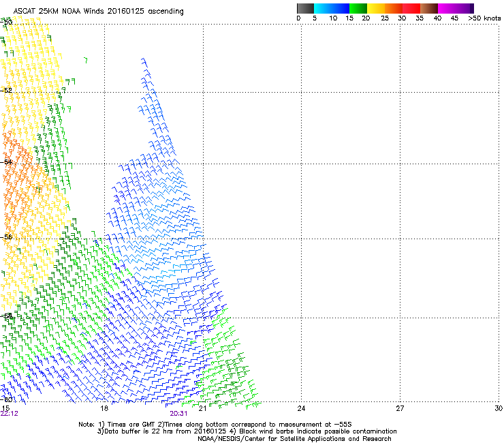
Task: Click the green 15-20 knots color segment
Action: click(358, 8)
